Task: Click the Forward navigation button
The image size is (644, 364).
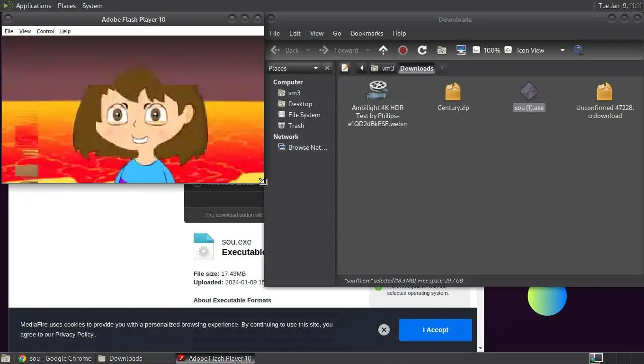Action: [339, 50]
